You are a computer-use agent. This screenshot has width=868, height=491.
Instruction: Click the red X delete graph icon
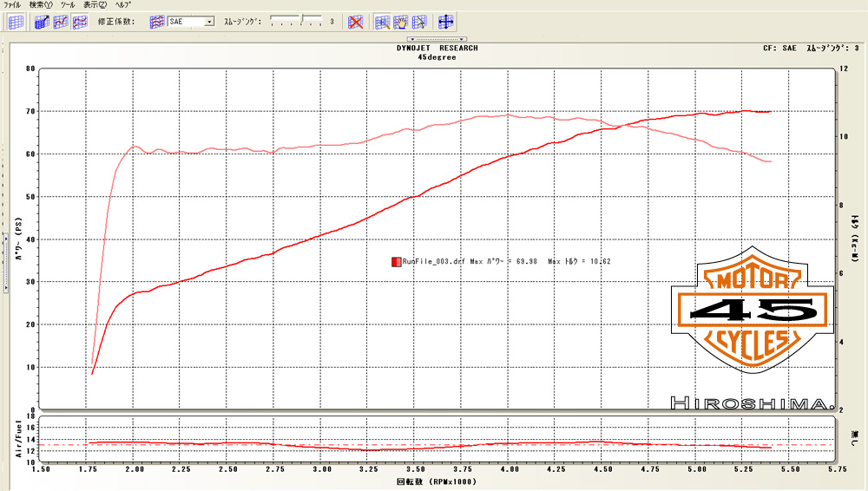(x=355, y=22)
